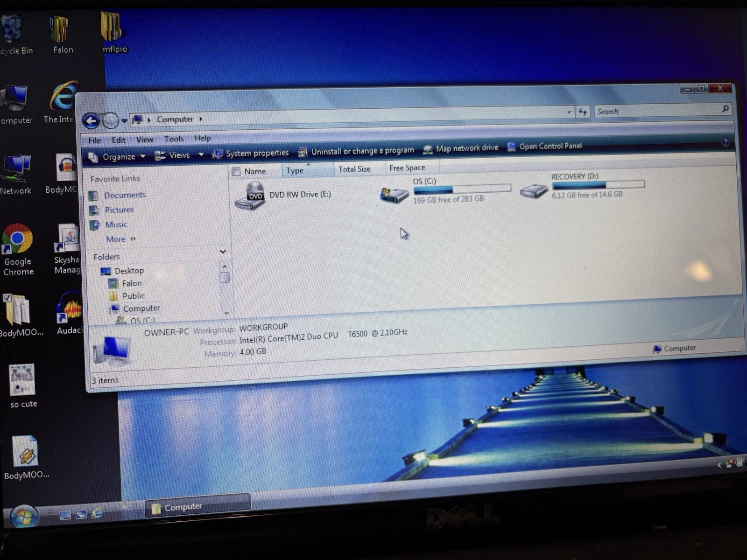Open the BodyMOO Winamp file on desktop
747x560 pixels.
click(x=26, y=457)
